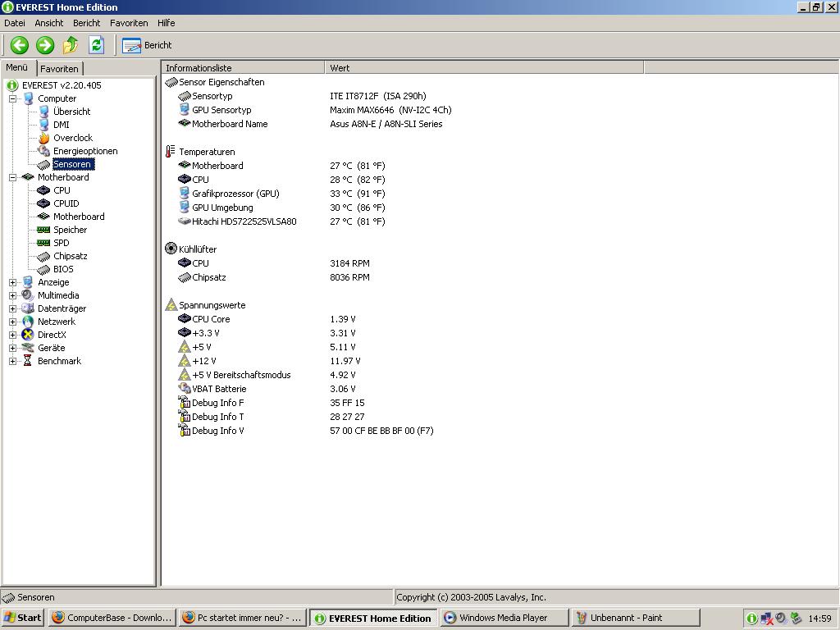
Task: Collapse the Motherboard tree node
Action: tap(13, 177)
